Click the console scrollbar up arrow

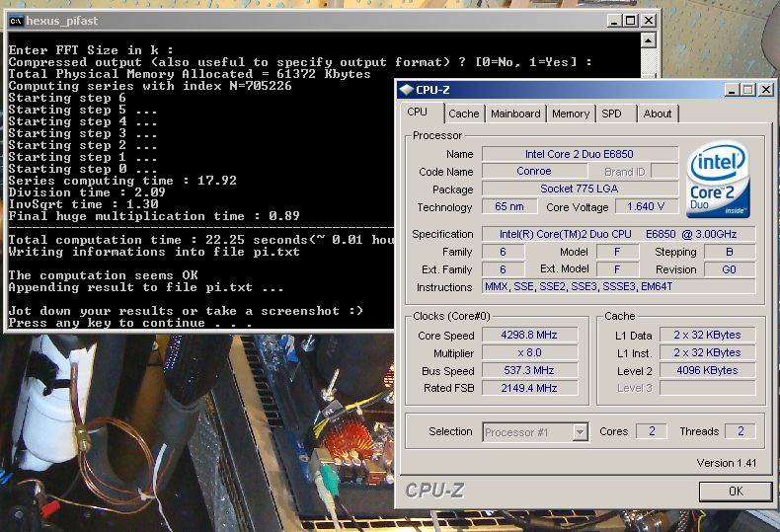pyautogui.click(x=648, y=39)
